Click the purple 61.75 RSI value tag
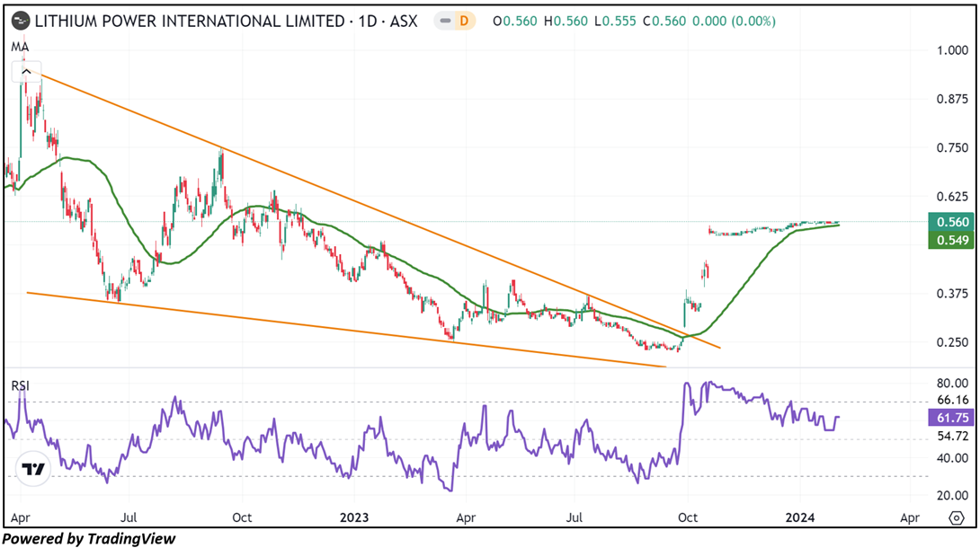 coord(950,418)
